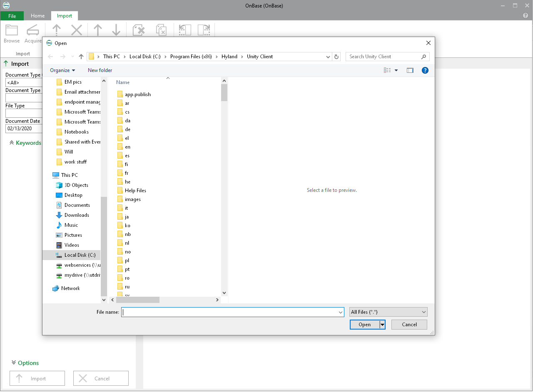Click Cancel in the Open dialog

(x=409, y=325)
